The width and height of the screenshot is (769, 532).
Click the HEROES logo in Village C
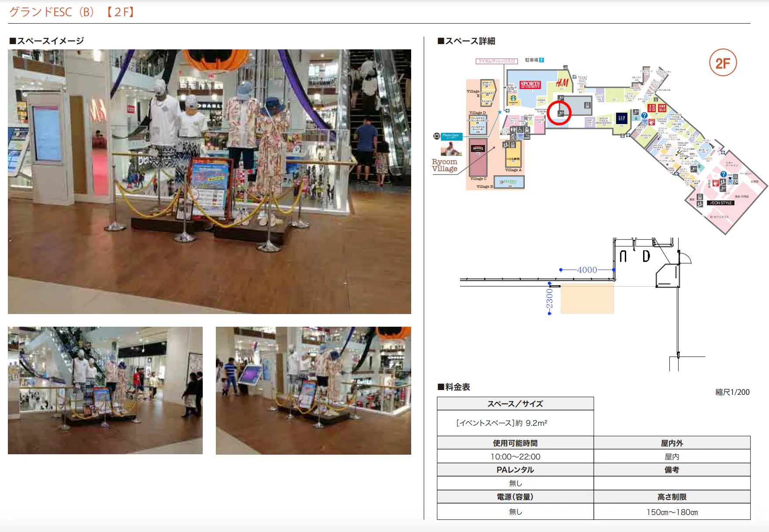pyautogui.click(x=478, y=149)
